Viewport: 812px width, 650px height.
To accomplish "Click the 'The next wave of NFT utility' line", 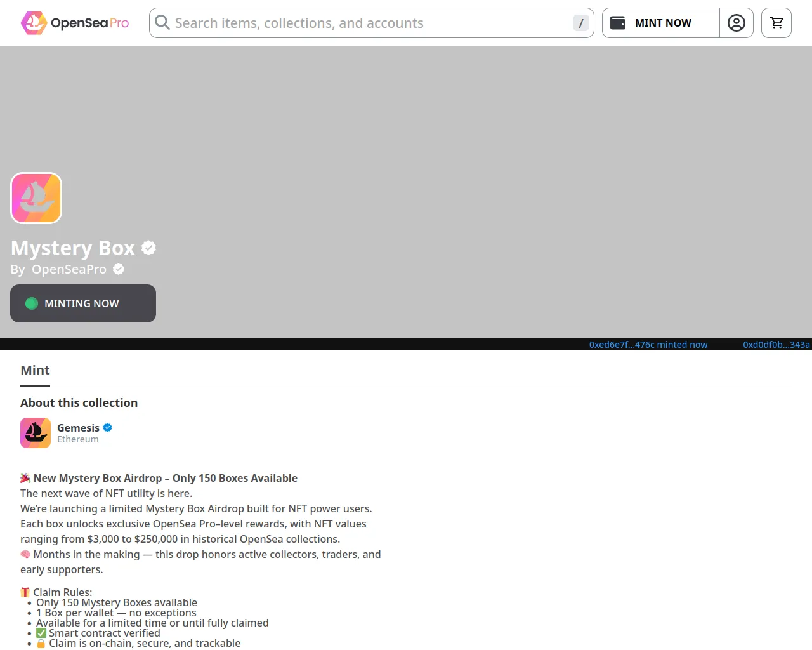I will coord(106,493).
